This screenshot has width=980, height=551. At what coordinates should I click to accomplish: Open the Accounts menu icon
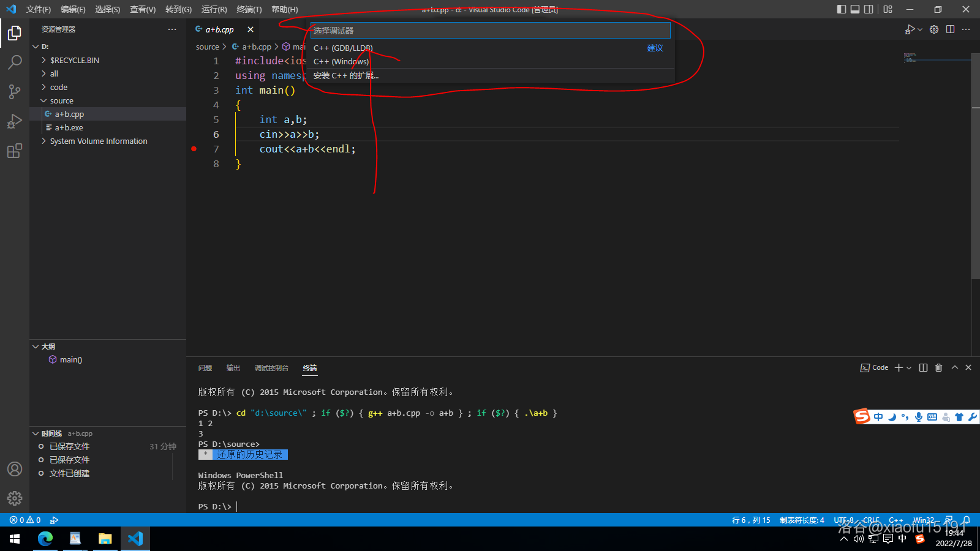tap(15, 469)
